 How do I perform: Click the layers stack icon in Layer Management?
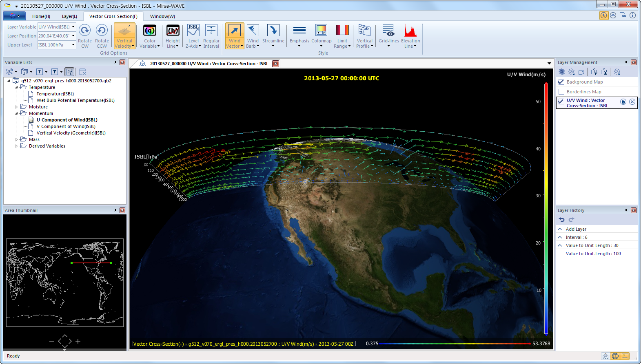click(562, 72)
